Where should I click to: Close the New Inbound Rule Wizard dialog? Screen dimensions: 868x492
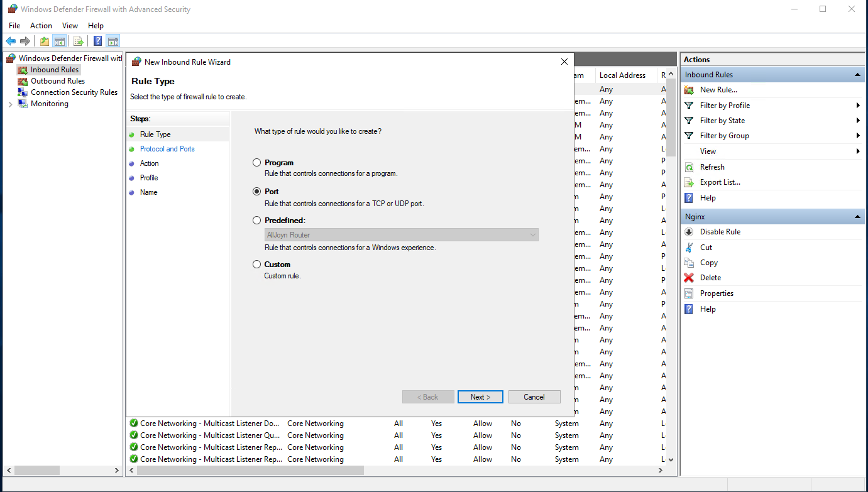click(564, 62)
